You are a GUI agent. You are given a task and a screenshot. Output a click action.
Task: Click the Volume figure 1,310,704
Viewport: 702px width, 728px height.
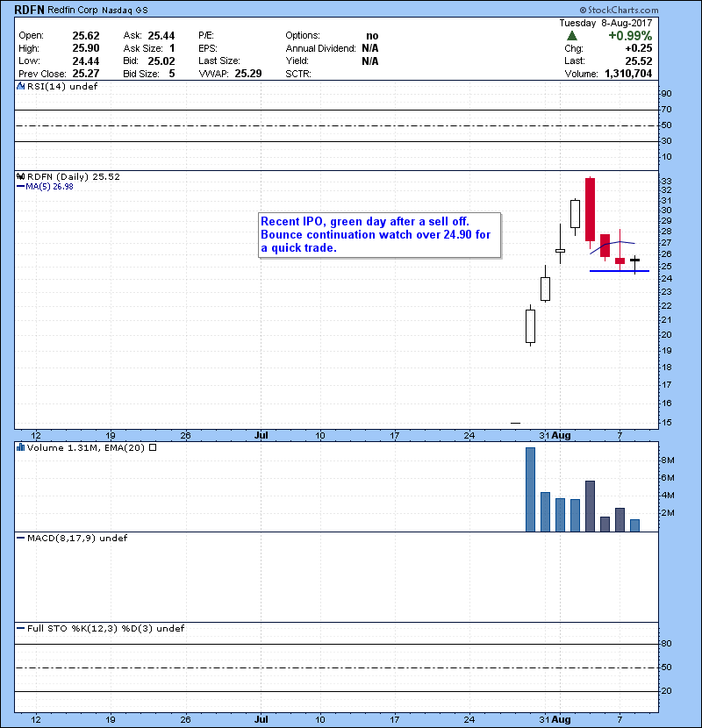click(628, 74)
